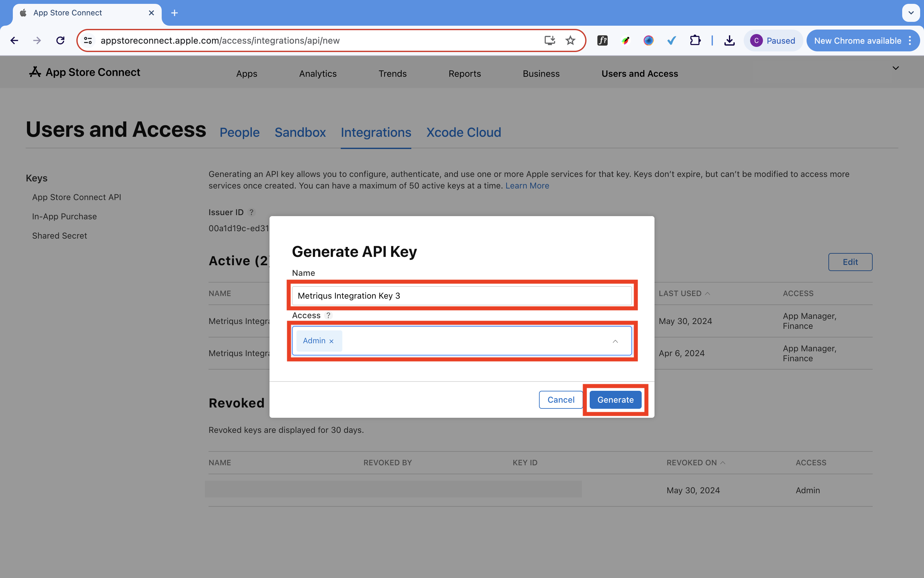Viewport: 924px width, 578px height.
Task: Click the Name input field
Action: tap(462, 295)
